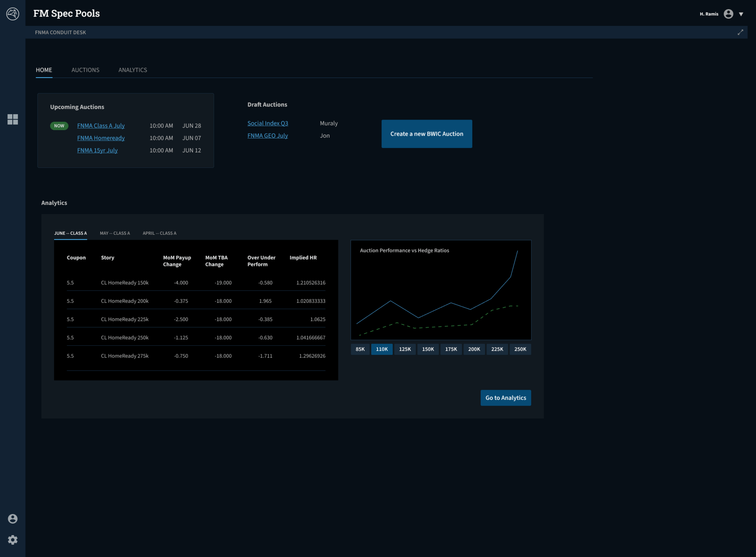The height and width of the screenshot is (557, 756).
Task: Open the sidebar user profile icon
Action: [13, 519]
